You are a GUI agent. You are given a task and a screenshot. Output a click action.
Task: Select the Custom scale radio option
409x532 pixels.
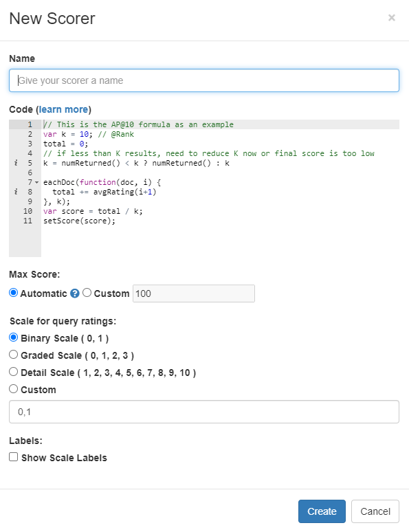point(13,389)
